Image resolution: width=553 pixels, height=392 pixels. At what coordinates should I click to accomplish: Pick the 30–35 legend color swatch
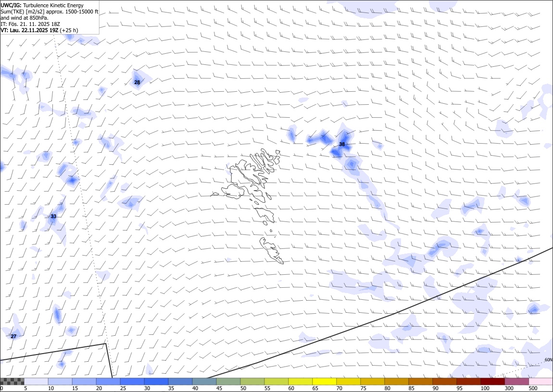click(156, 381)
